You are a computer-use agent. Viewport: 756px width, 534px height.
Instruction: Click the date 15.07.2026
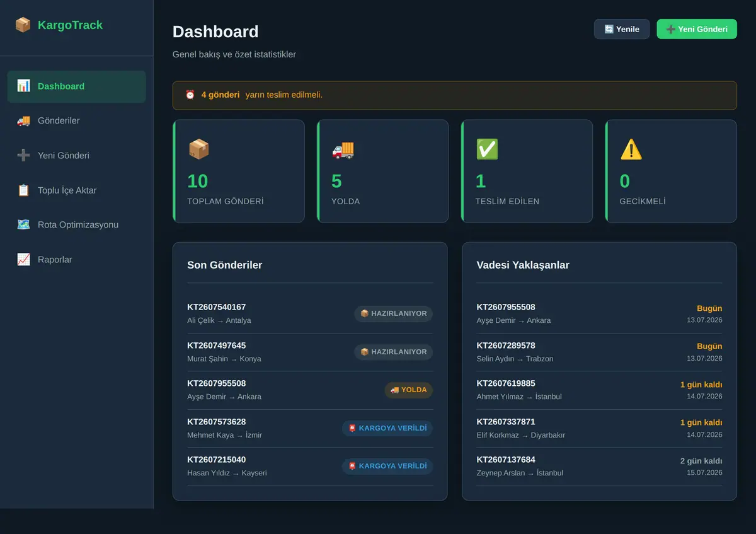[x=704, y=473]
